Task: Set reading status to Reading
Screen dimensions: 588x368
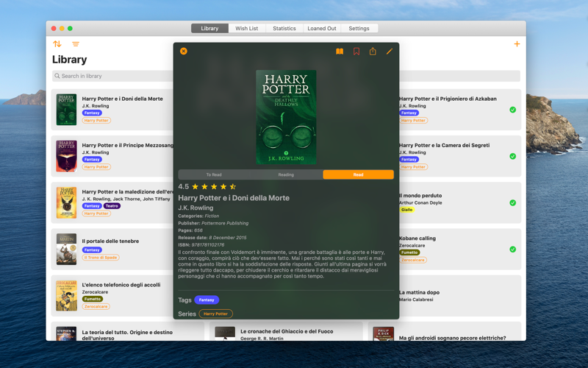Action: [286, 174]
